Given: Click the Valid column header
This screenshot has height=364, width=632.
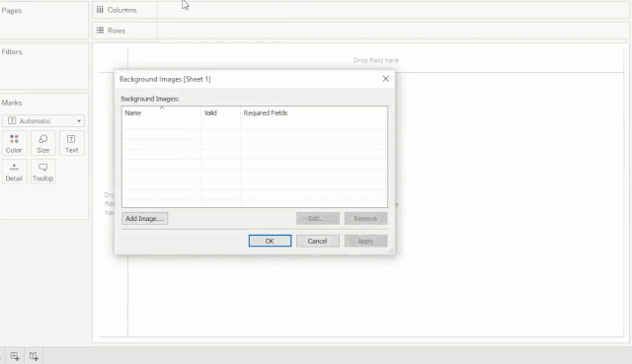Looking at the screenshot, I should click(x=220, y=113).
